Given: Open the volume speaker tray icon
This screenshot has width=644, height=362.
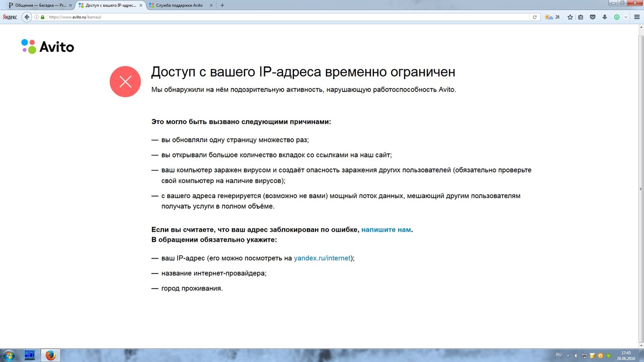Looking at the screenshot, I should click(x=576, y=355).
